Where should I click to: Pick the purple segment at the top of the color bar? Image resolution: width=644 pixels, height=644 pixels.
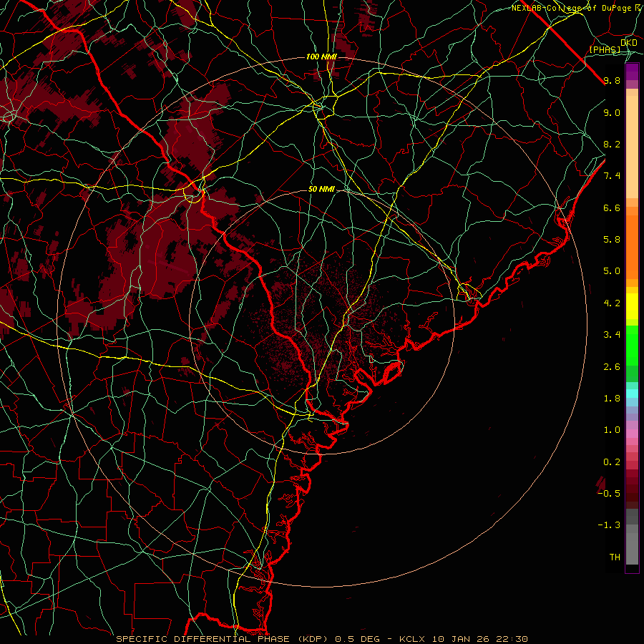[x=632, y=72]
